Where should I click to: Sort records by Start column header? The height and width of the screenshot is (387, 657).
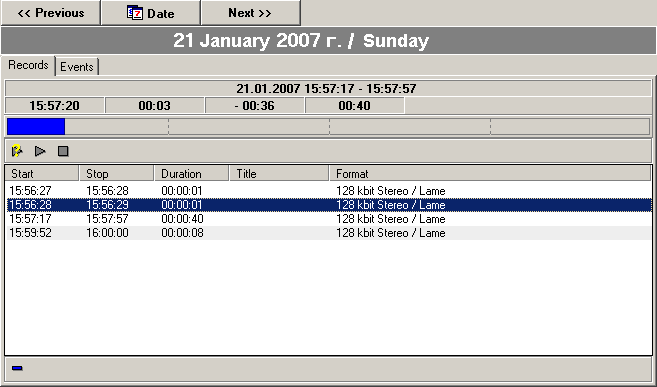point(42,173)
